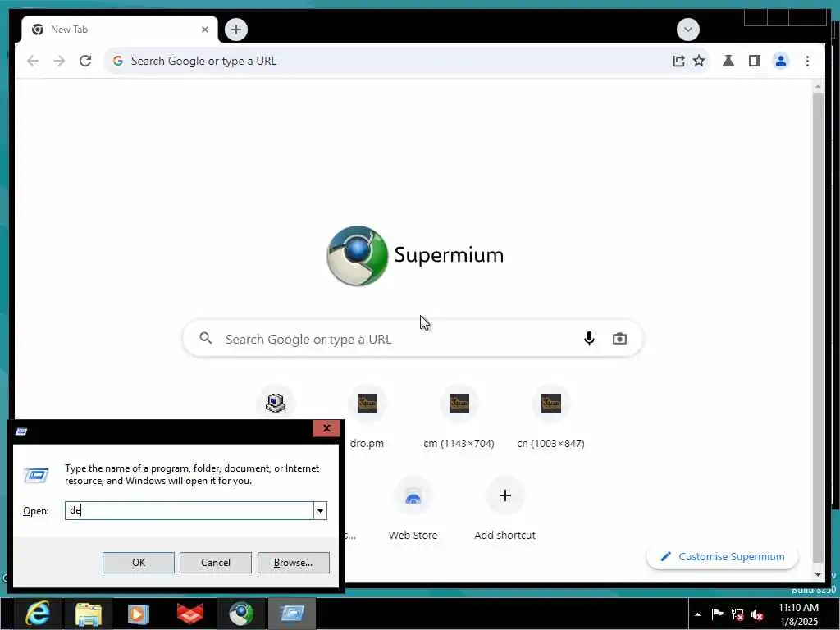840x630 pixels.
Task: Click Cancel in the Run dialog
Action: [216, 563]
